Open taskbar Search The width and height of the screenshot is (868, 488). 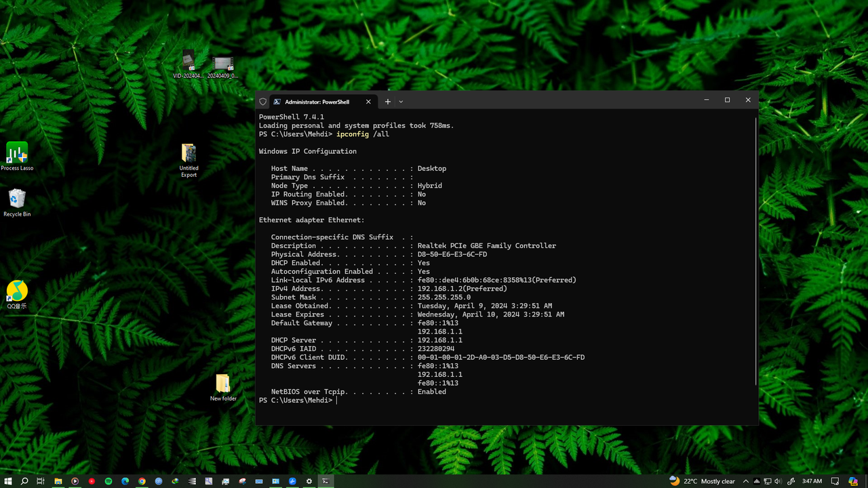pyautogui.click(x=24, y=481)
